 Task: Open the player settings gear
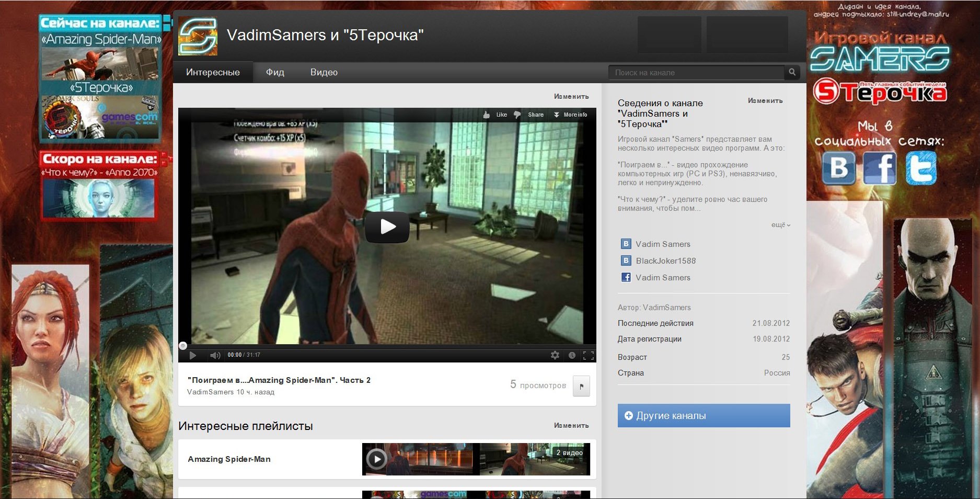[x=555, y=355]
